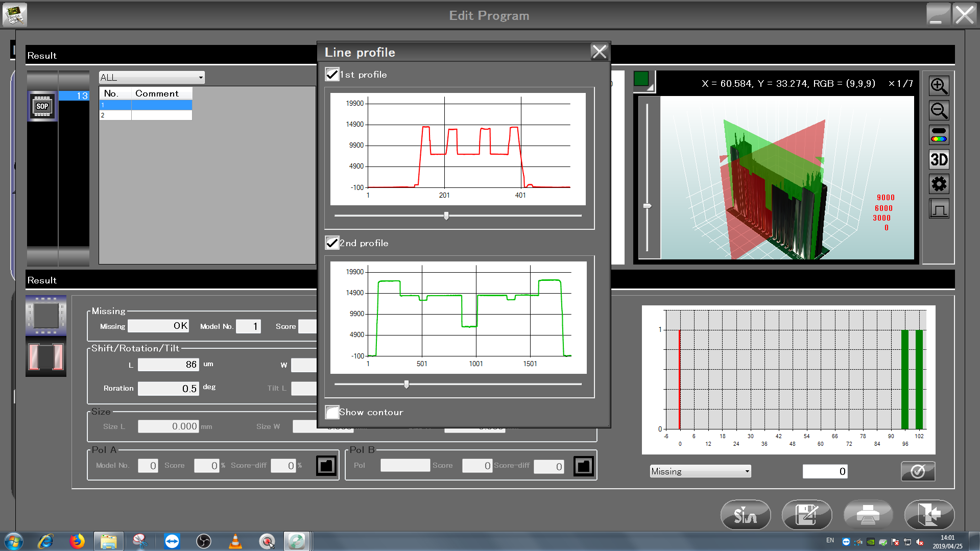The height and width of the screenshot is (551, 980).
Task: Select row 2 in result list
Action: pyautogui.click(x=146, y=115)
